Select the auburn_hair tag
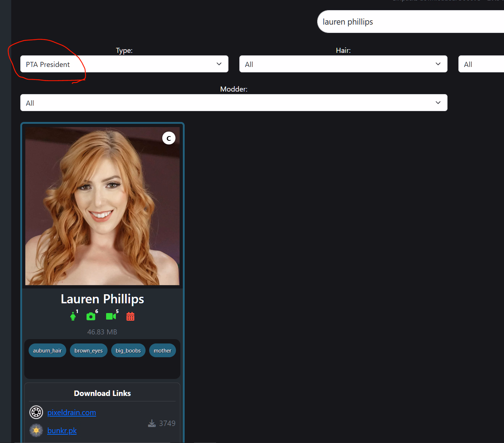504x443 pixels. [47, 350]
